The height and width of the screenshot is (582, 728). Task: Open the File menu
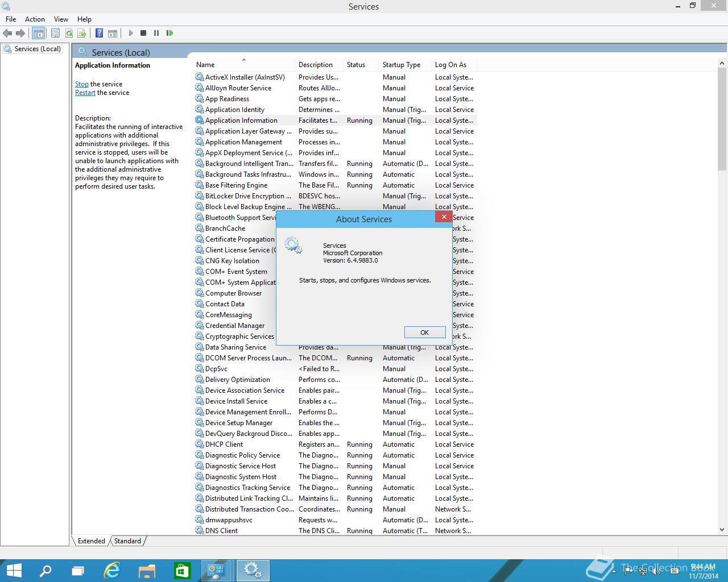coord(11,19)
